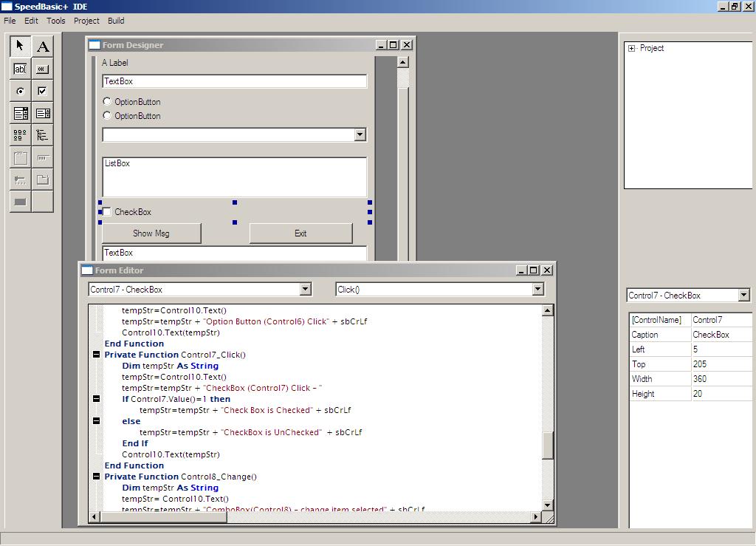Click the Form Editor scroll-up arrow
Screen dimensions: 756x546
pos(547,310)
